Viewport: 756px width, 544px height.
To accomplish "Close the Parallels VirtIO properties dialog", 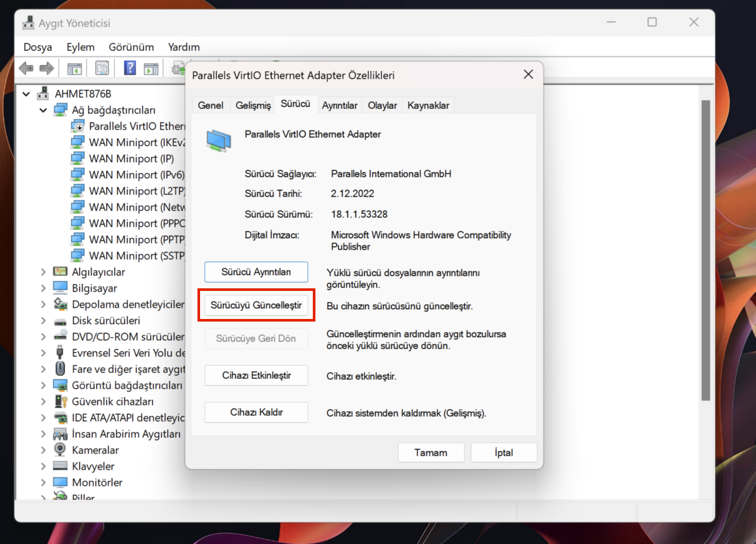I will 529,74.
